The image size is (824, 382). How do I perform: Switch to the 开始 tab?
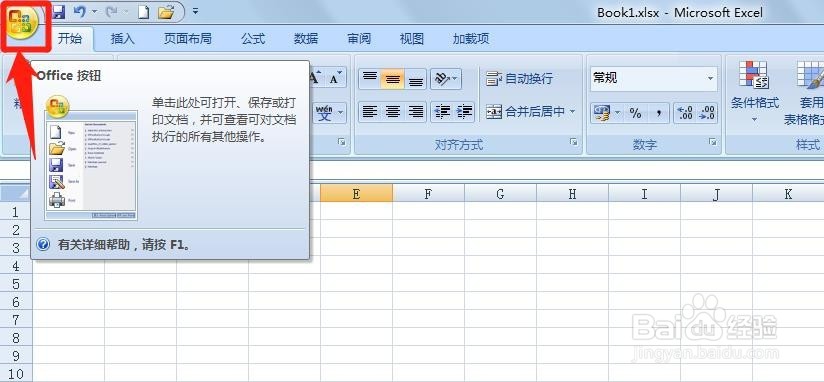click(x=70, y=38)
